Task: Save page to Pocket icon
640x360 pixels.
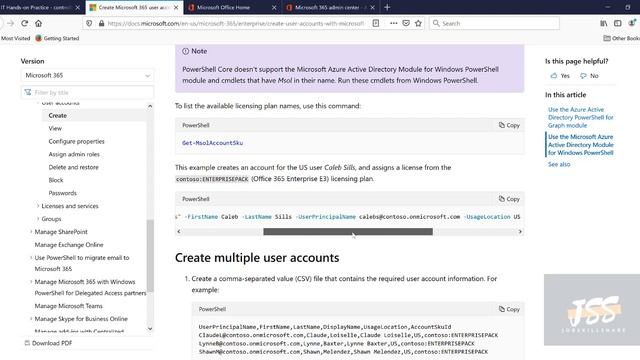Action: pos(406,23)
